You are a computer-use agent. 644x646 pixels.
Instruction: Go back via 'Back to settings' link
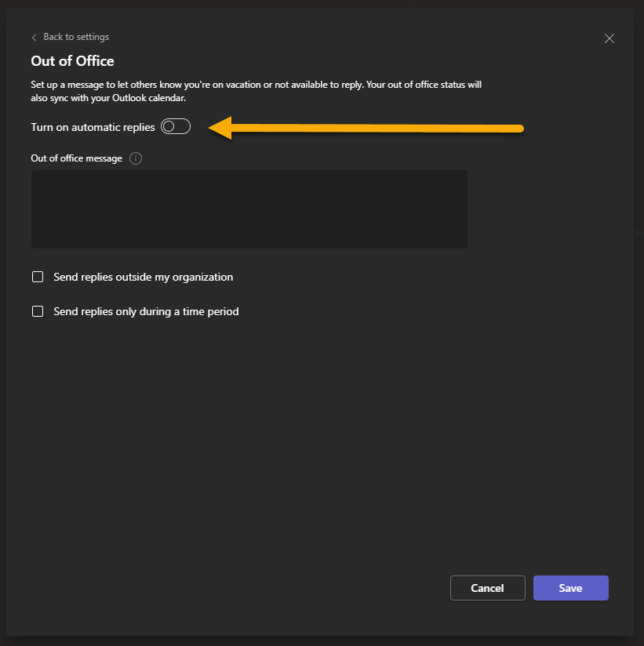click(x=75, y=37)
